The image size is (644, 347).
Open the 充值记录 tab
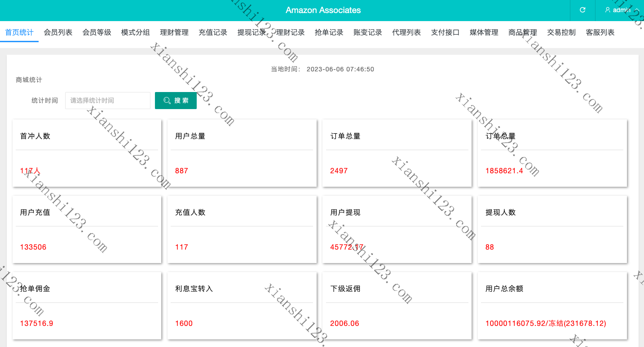[213, 32]
